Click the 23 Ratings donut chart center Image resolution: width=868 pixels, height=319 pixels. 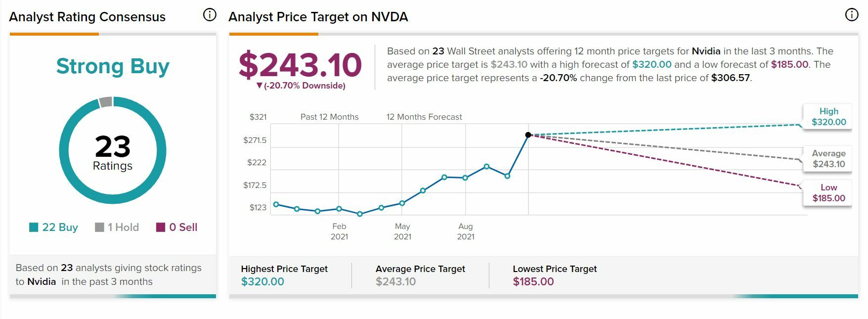113,151
